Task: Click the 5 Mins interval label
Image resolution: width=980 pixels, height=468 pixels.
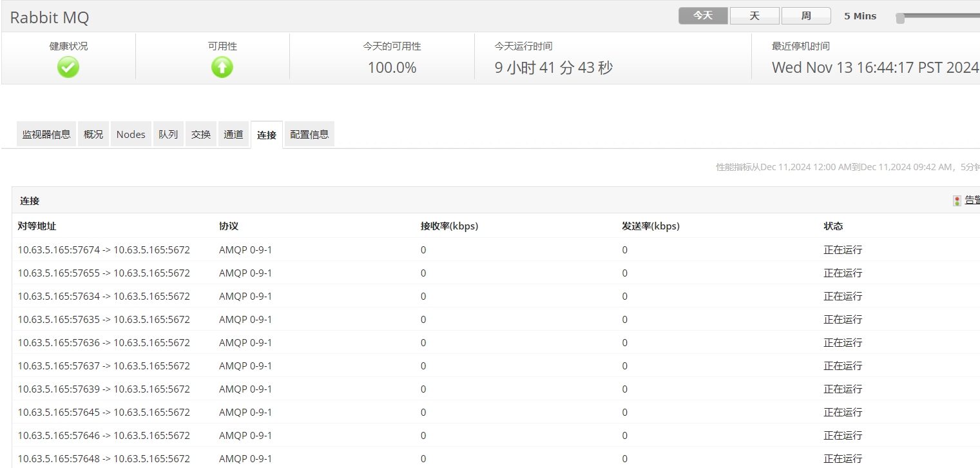Action: [860, 16]
